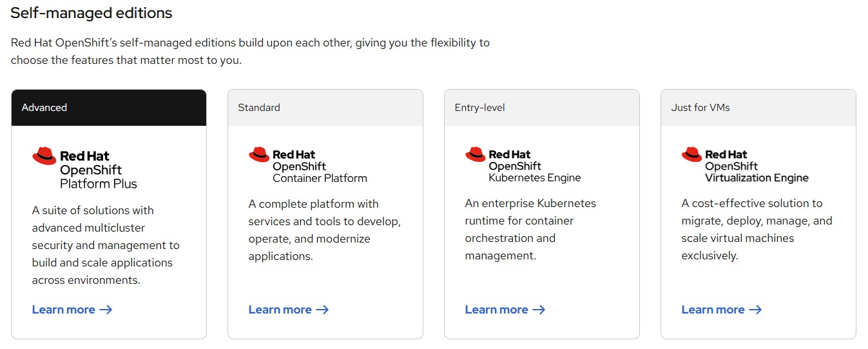Select the Just for VMs card header
This screenshot has width=868, height=349.
[x=758, y=108]
